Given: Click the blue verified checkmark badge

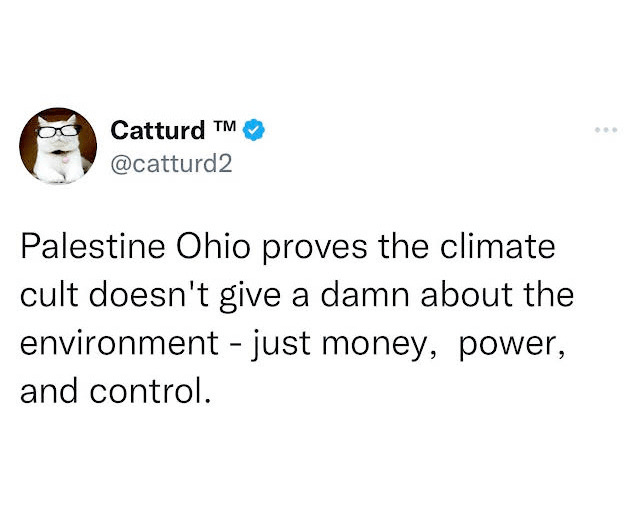Looking at the screenshot, I should (x=256, y=129).
